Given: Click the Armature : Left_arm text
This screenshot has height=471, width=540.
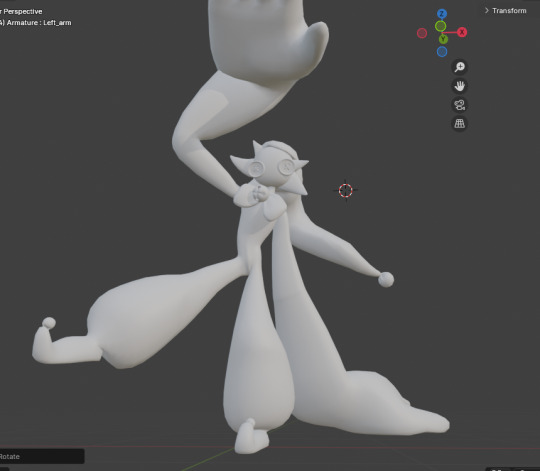Looking at the screenshot, I should click(x=39, y=23).
